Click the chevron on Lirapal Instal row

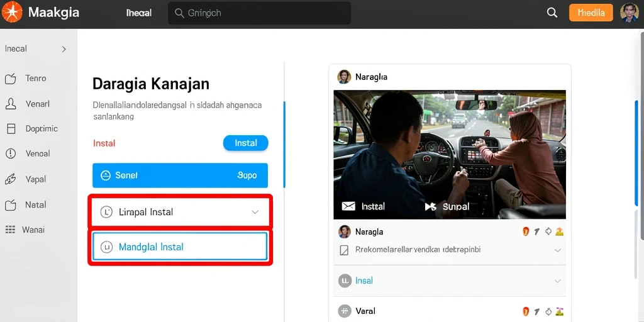[255, 213]
